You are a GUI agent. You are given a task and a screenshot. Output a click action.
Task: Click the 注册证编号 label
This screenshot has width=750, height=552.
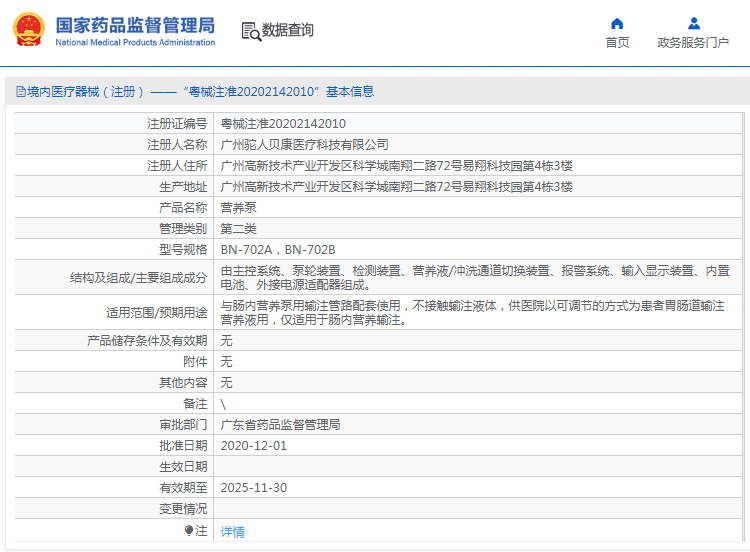[177, 123]
